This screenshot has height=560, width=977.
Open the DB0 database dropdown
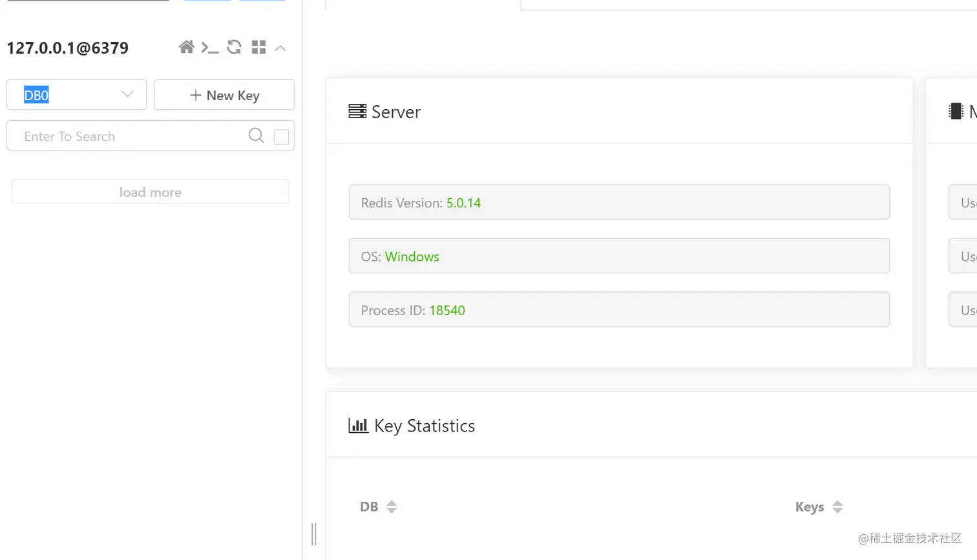[x=76, y=95]
